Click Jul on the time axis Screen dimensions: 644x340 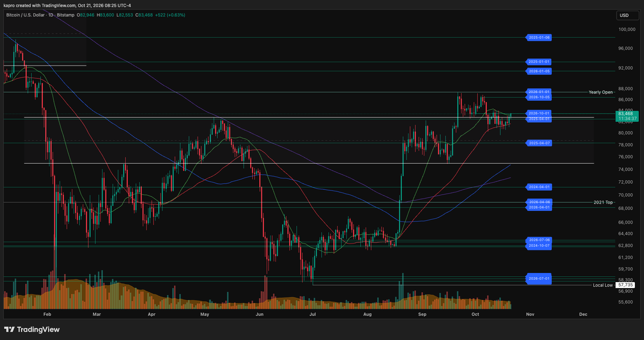(x=313, y=314)
